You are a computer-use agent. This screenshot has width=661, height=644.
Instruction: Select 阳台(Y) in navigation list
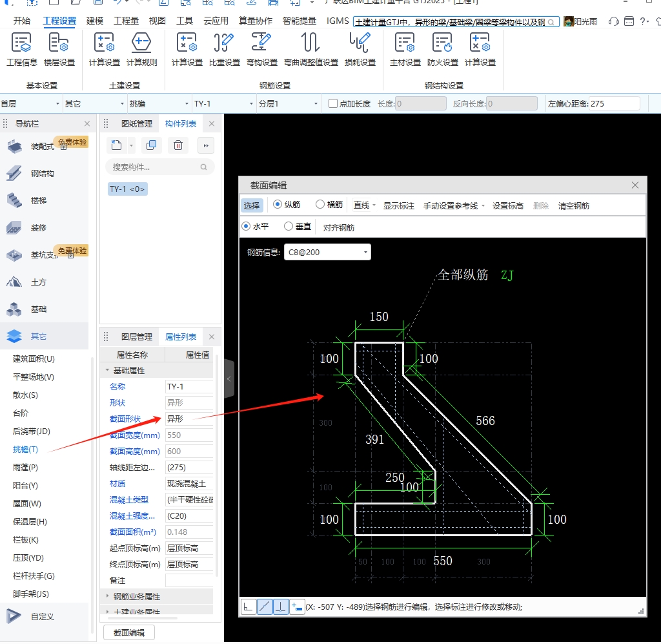click(x=25, y=486)
